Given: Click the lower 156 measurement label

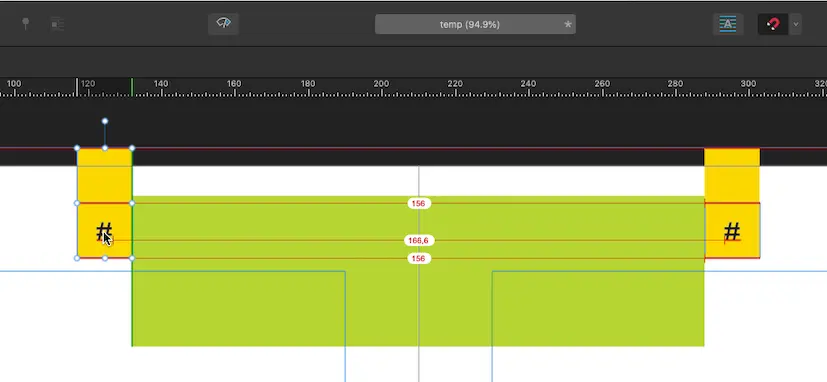Looking at the screenshot, I should 419,259.
